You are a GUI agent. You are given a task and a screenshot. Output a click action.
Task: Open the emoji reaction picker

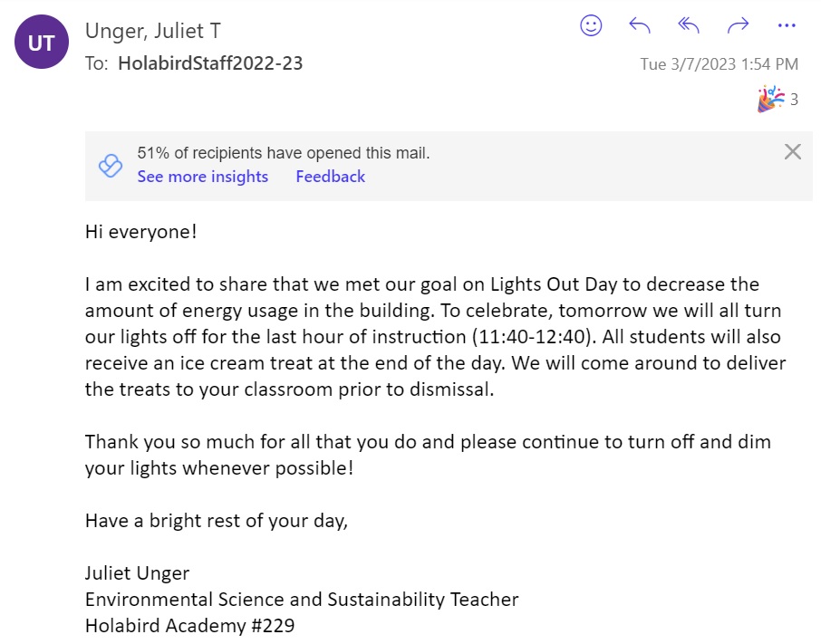(591, 26)
